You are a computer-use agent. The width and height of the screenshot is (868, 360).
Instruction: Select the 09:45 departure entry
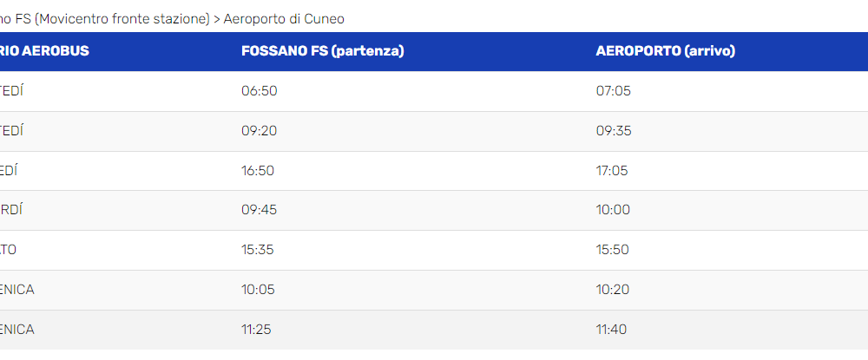(259, 210)
